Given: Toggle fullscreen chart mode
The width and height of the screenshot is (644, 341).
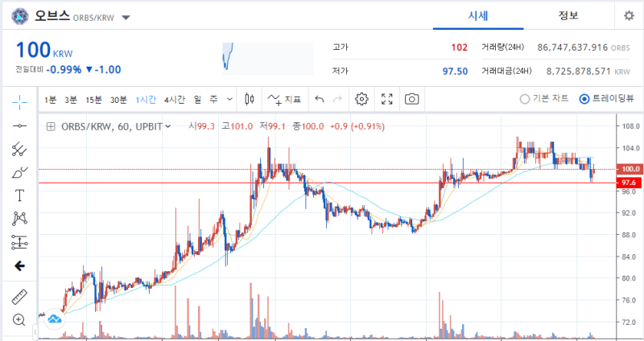Looking at the screenshot, I should pyautogui.click(x=386, y=99).
